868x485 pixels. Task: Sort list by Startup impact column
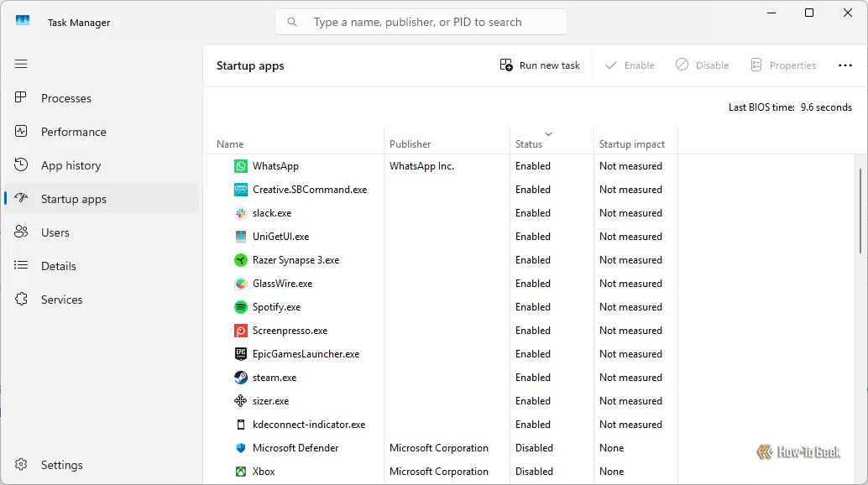pos(631,144)
